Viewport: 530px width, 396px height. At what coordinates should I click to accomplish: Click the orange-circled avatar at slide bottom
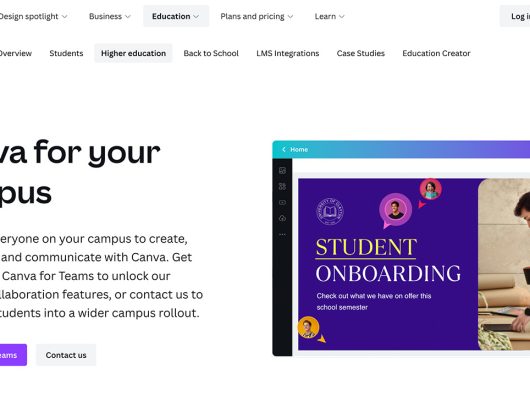click(309, 327)
